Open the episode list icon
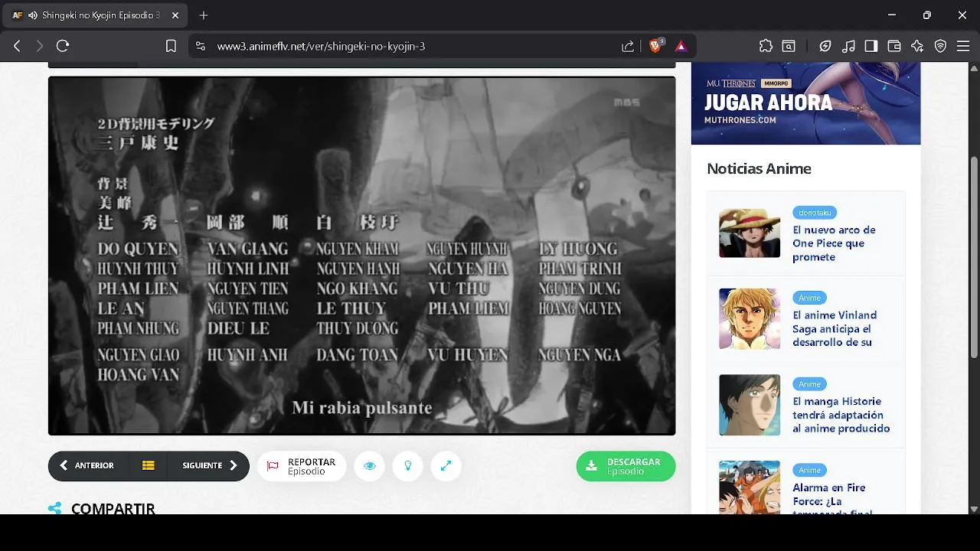 149,465
